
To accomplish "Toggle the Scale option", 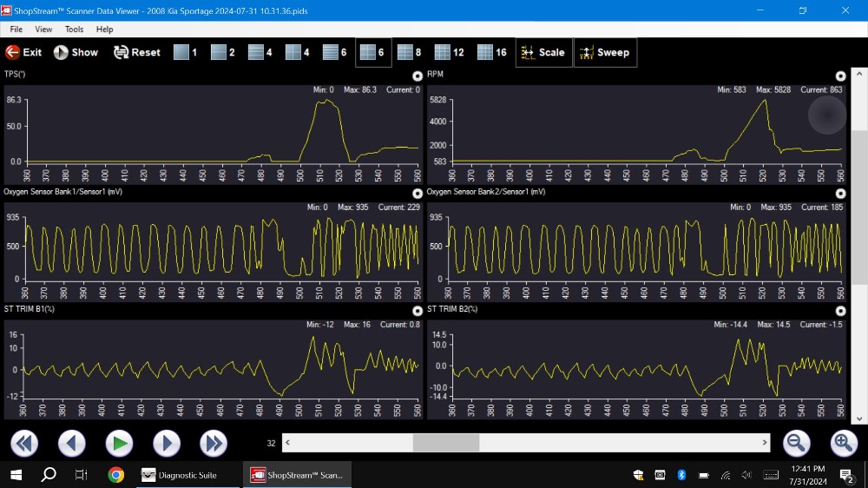I will (542, 52).
